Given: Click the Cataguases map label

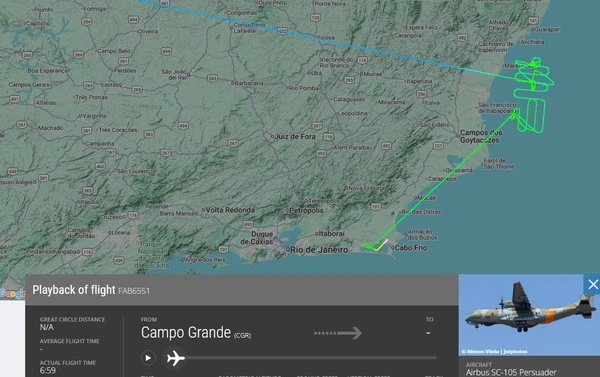Looking at the screenshot, I should point(349,99).
